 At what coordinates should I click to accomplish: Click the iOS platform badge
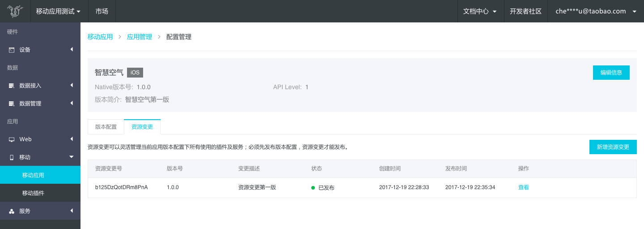click(x=135, y=73)
